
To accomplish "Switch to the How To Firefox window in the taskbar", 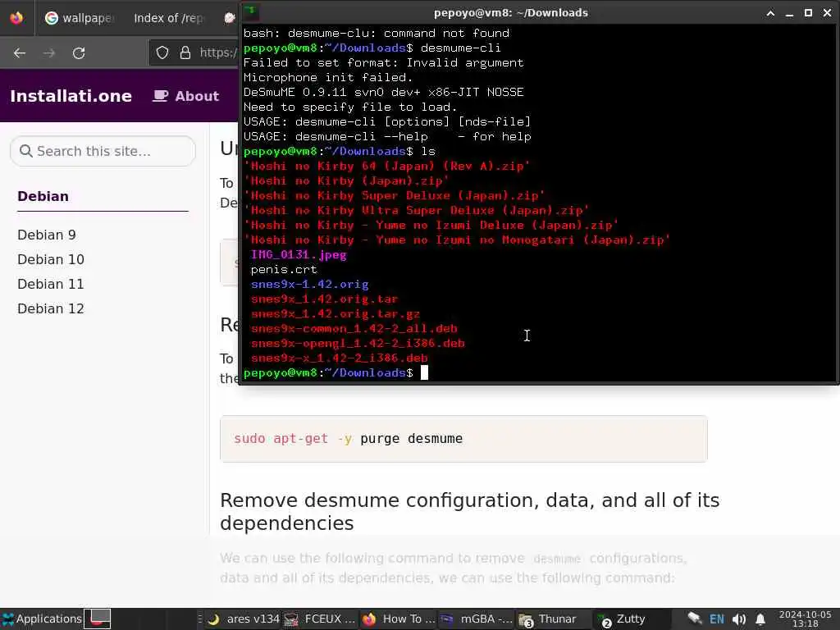I will click(399, 619).
